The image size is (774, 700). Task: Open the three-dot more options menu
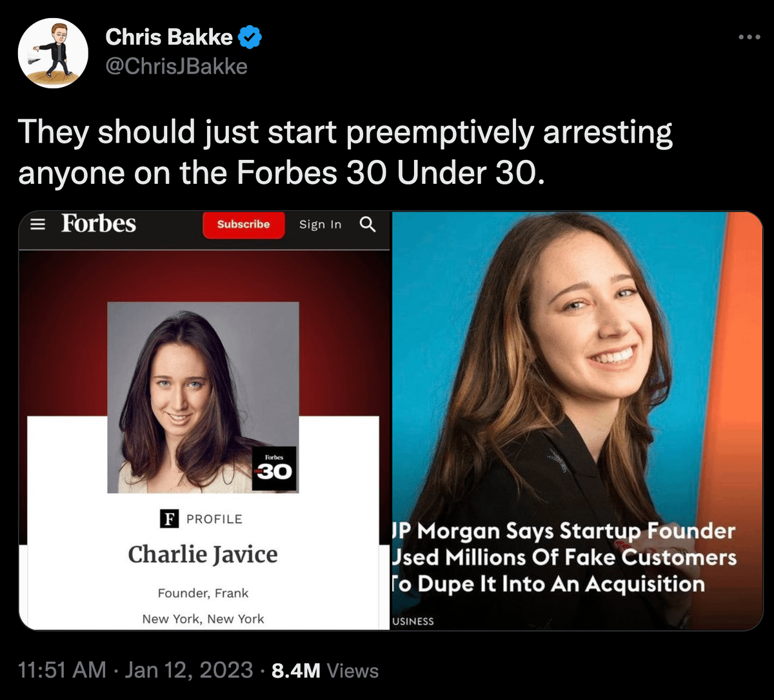tap(749, 37)
